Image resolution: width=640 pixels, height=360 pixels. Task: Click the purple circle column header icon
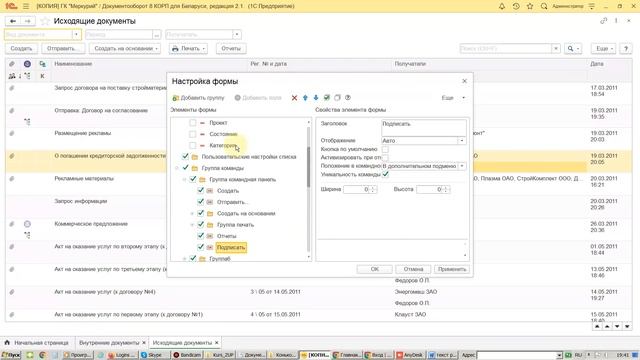(27, 64)
